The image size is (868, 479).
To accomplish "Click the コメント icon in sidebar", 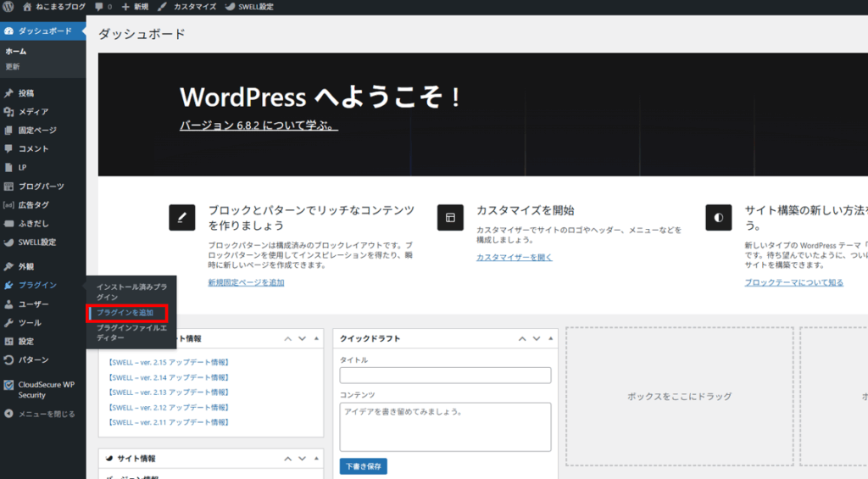I will [x=8, y=148].
